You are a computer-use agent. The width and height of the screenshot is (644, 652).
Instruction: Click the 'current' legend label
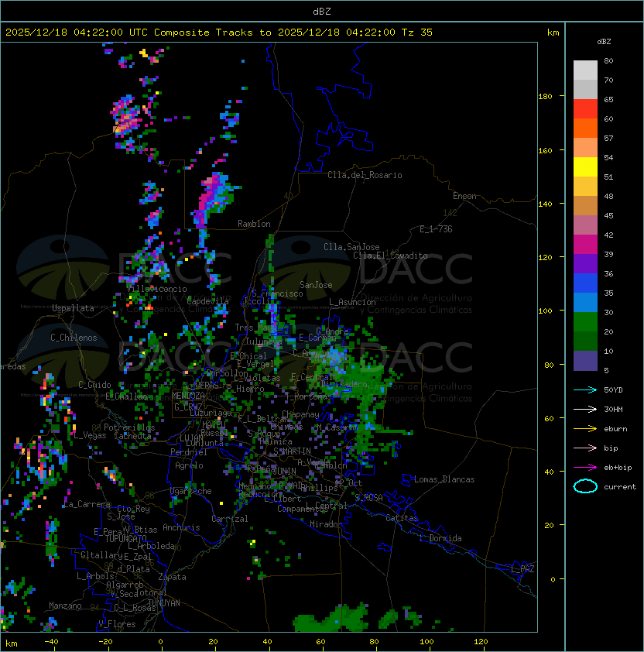click(x=620, y=487)
